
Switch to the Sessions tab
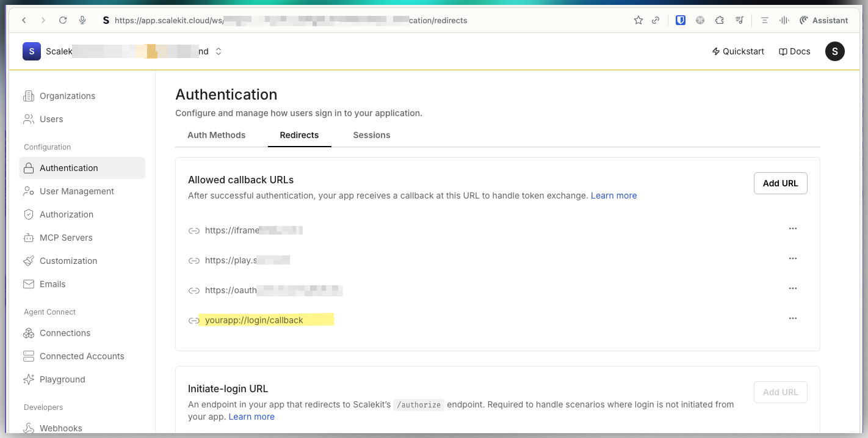click(x=371, y=135)
